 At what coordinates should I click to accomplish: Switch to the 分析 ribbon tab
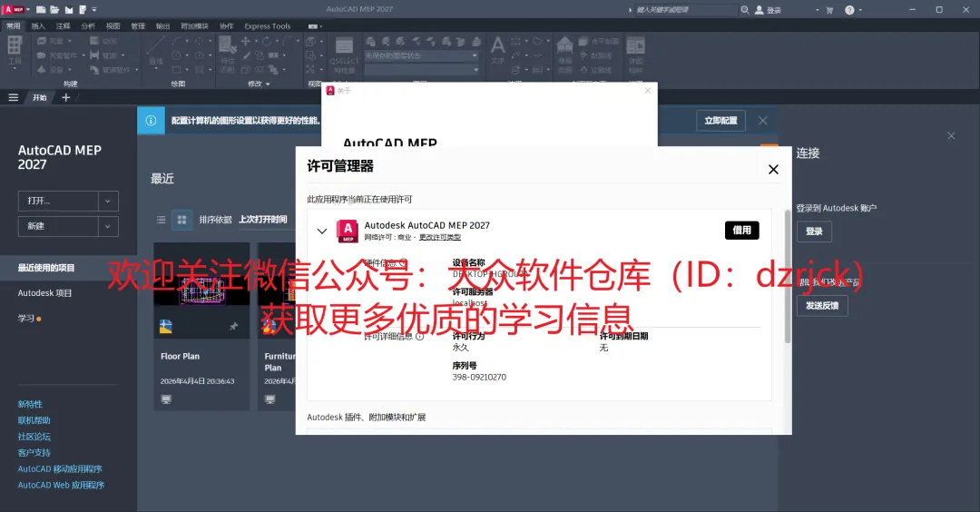pyautogui.click(x=88, y=26)
